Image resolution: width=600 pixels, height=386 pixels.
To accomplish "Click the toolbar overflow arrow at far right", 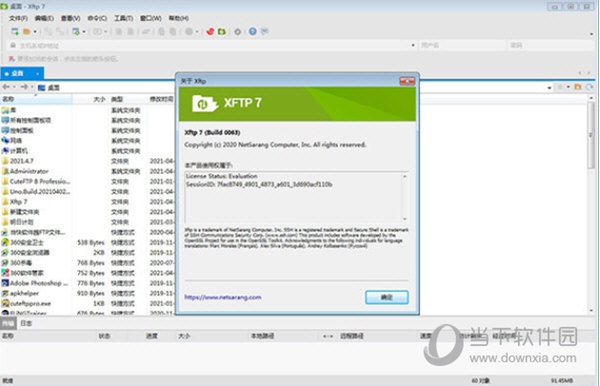I will (x=592, y=34).
